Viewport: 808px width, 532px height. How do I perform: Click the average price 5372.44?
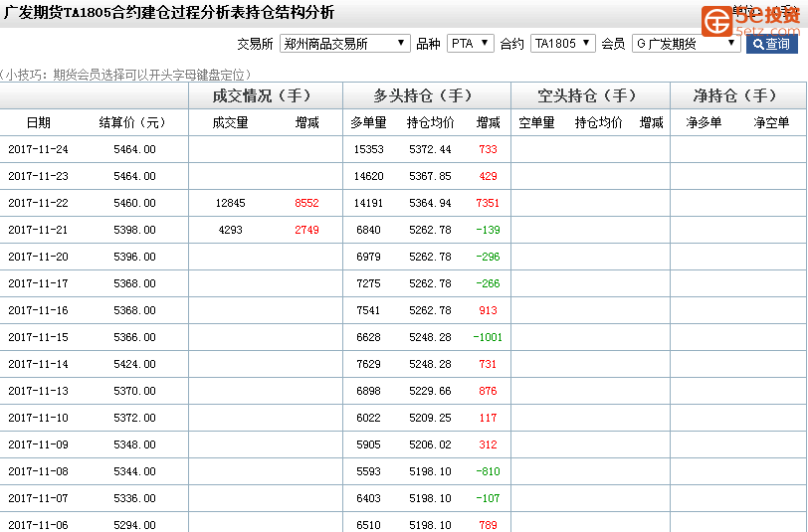430,149
